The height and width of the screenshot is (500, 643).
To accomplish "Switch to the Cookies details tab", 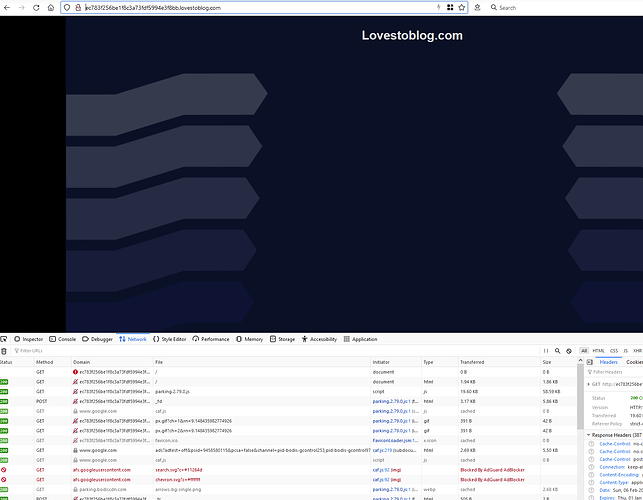I will click(634, 362).
